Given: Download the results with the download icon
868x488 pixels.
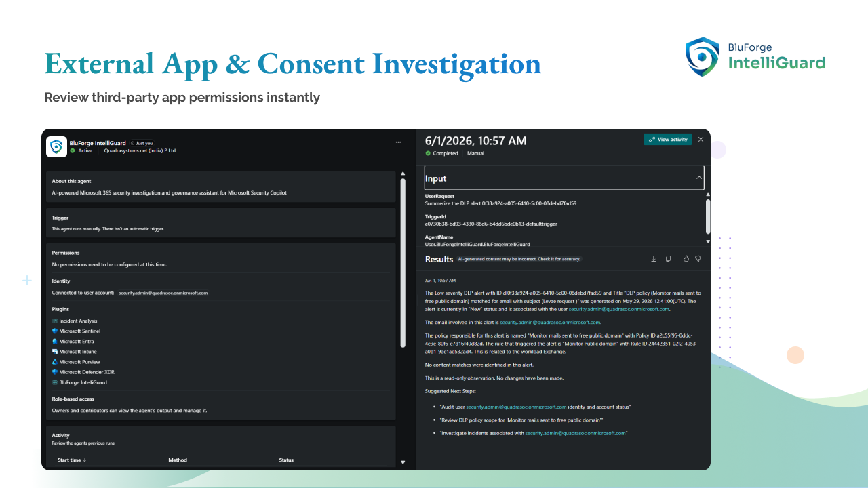Looking at the screenshot, I should click(654, 259).
